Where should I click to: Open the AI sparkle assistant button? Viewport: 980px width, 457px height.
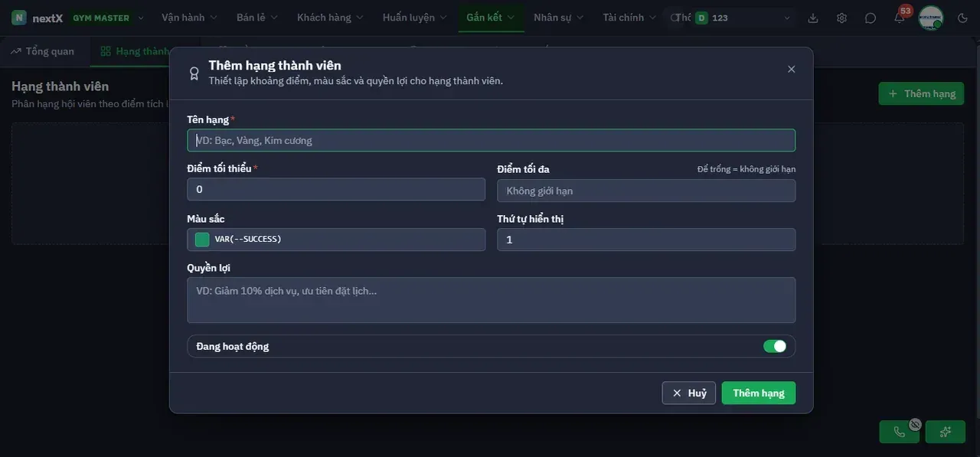point(946,432)
